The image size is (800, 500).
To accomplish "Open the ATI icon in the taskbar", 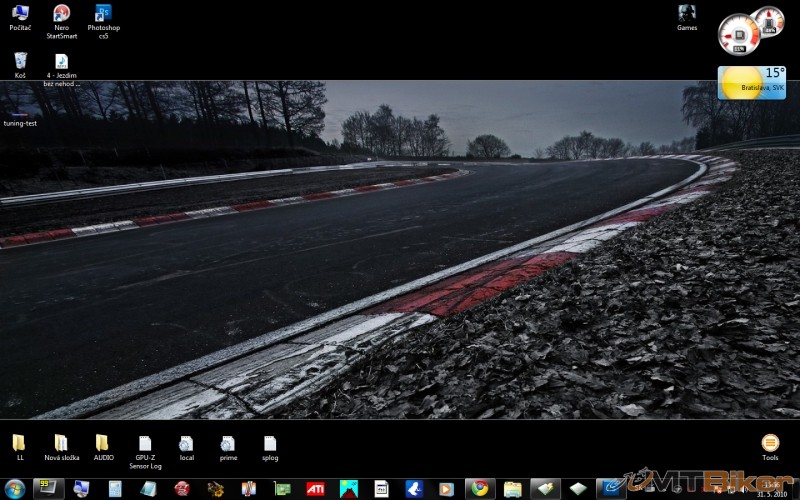I will coord(315,489).
